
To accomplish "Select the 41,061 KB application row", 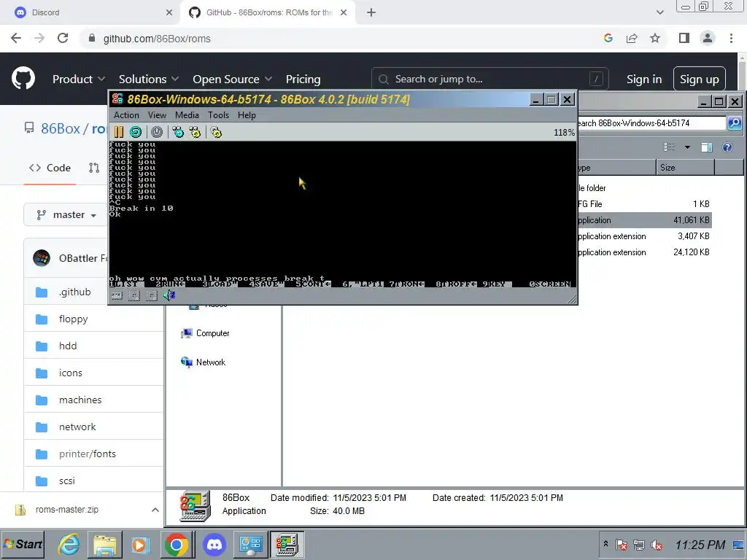I will tap(645, 220).
